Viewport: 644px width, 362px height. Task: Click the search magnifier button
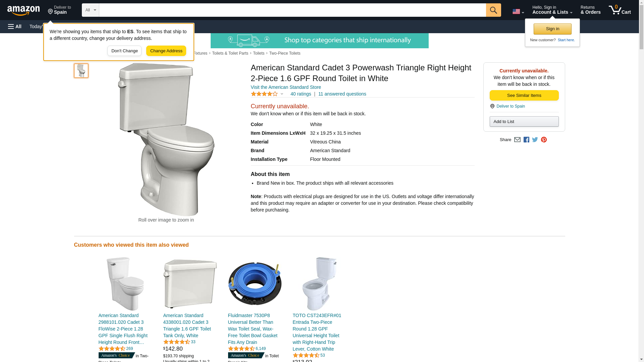[x=493, y=10]
